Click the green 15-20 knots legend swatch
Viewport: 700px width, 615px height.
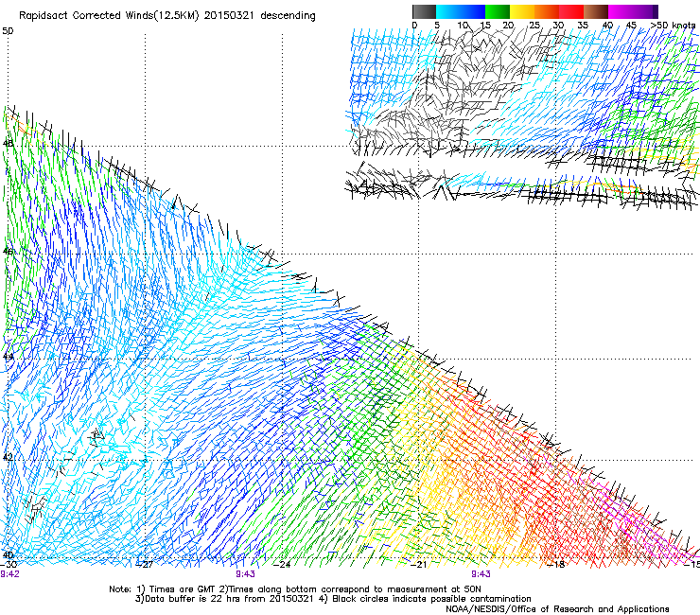pyautogui.click(x=498, y=11)
